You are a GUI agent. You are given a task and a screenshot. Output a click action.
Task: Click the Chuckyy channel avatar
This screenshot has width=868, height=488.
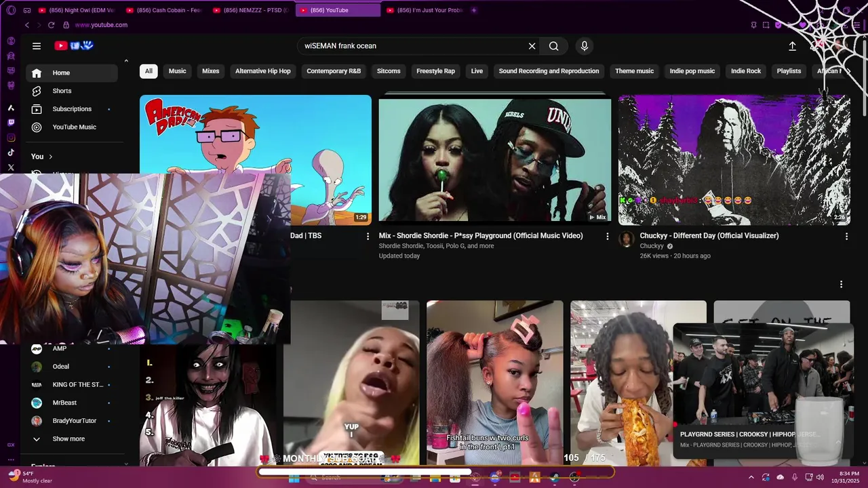627,239
